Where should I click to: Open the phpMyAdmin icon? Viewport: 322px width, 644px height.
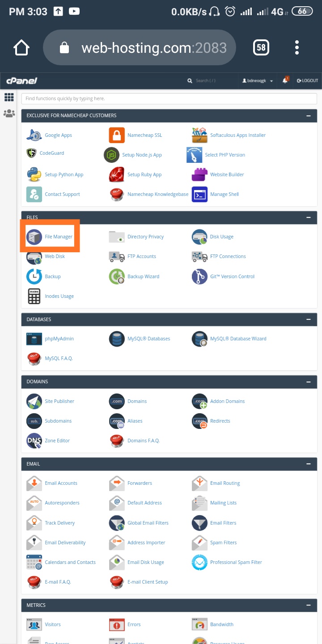point(34,339)
